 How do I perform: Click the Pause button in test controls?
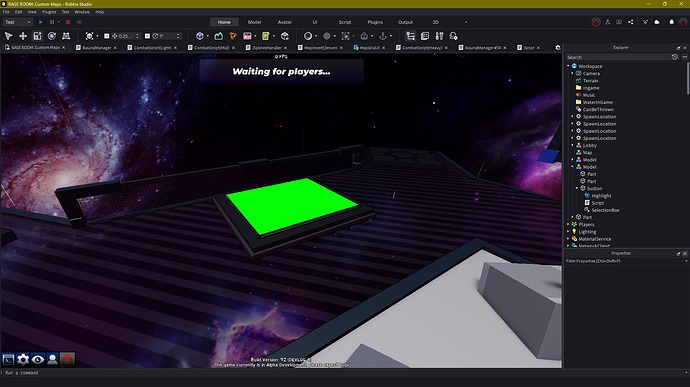coord(52,22)
